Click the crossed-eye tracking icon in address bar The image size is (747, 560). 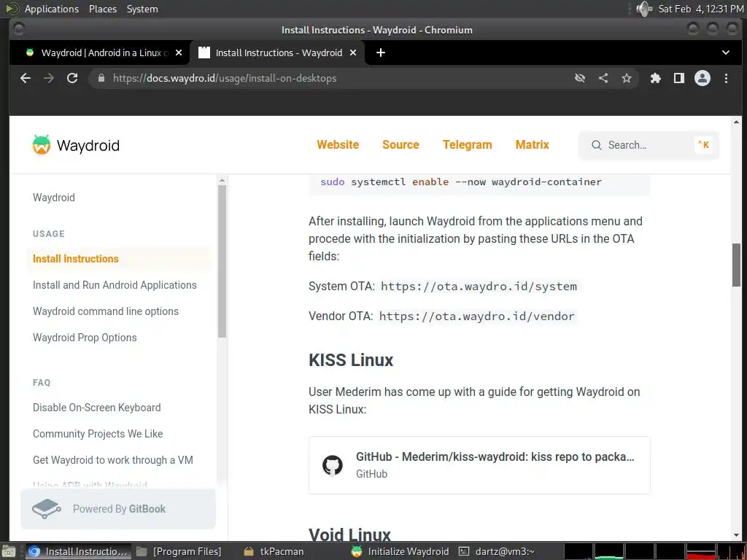[x=580, y=78]
